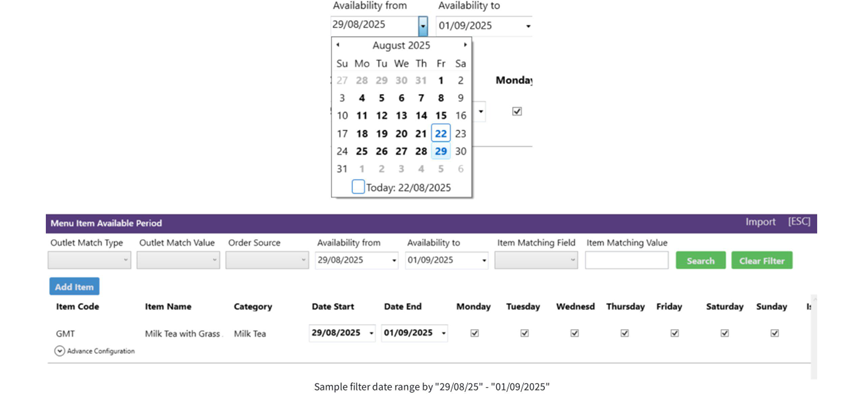863x402 pixels.
Task: Open the top Availability from date picker
Action: (423, 26)
